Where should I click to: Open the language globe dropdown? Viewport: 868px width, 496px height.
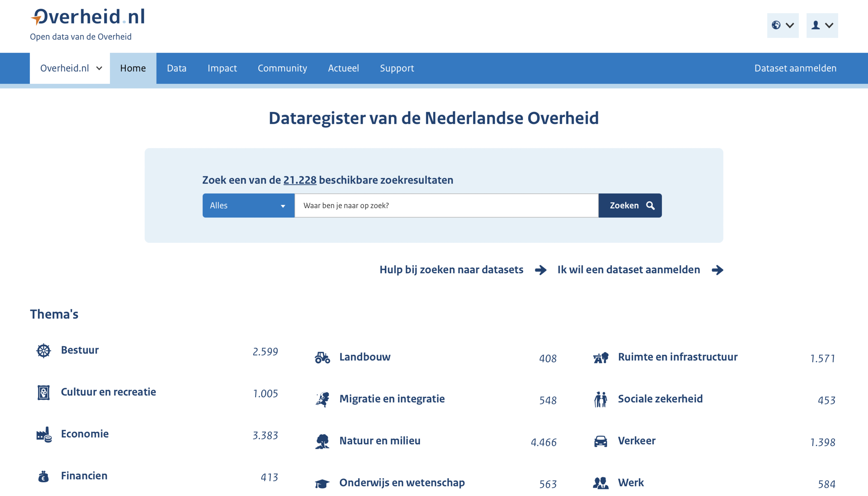pyautogui.click(x=782, y=25)
